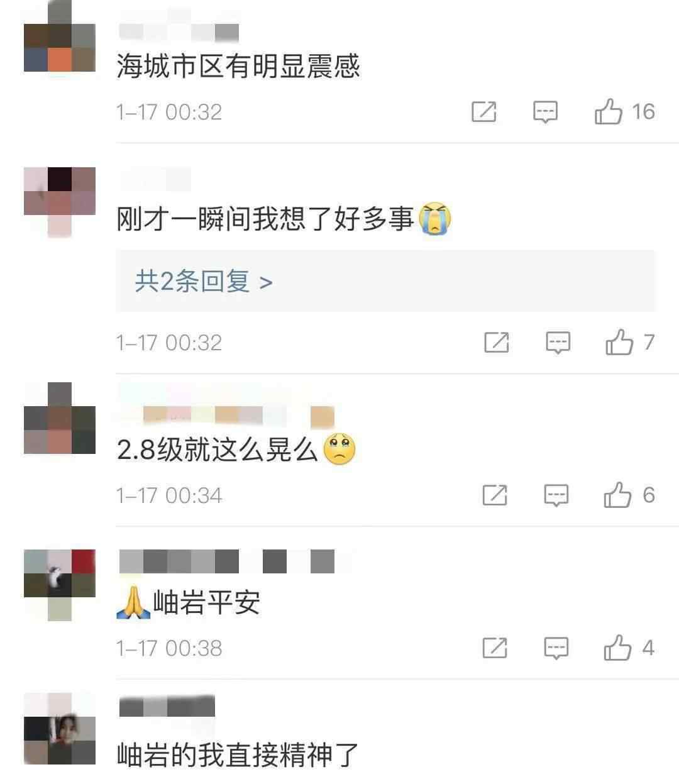Repost the 岫岩平安 comment
The width and height of the screenshot is (679, 784).
(x=495, y=648)
